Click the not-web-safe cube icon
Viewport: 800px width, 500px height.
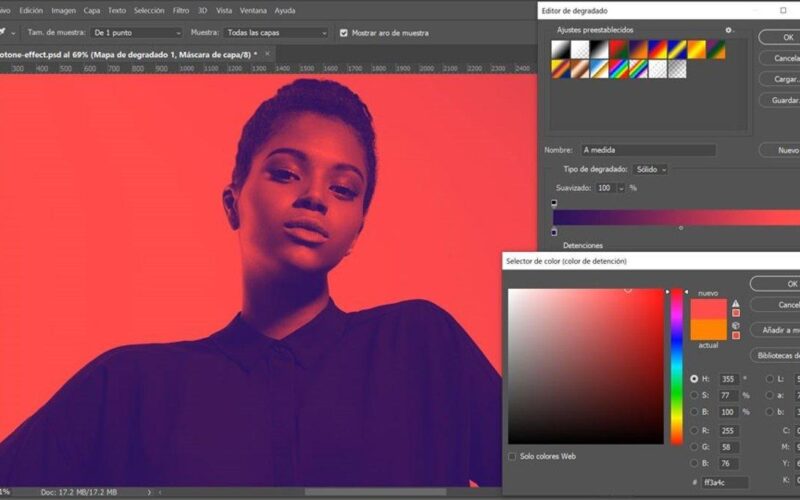pyautogui.click(x=736, y=325)
